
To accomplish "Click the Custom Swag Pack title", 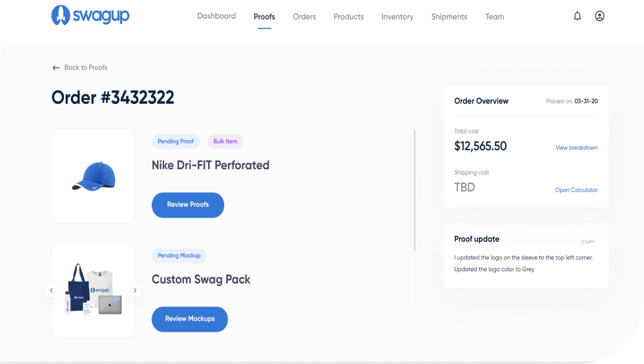I will point(201,279).
